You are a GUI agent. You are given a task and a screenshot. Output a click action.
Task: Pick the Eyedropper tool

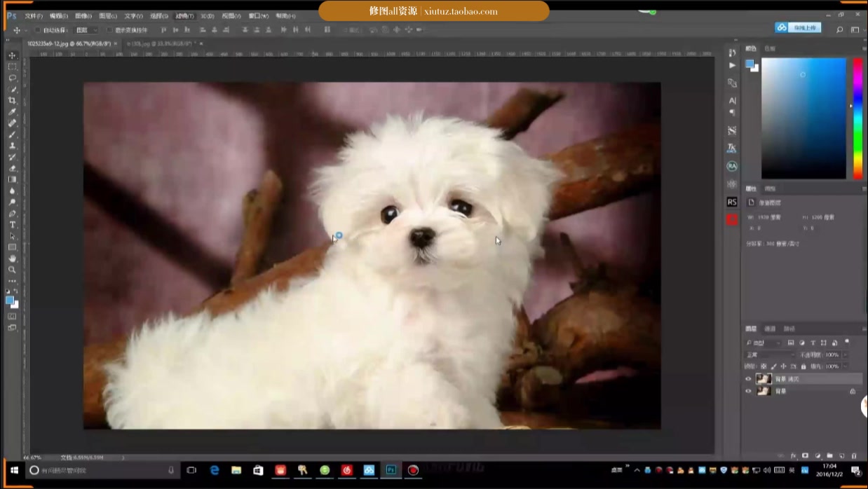12,112
